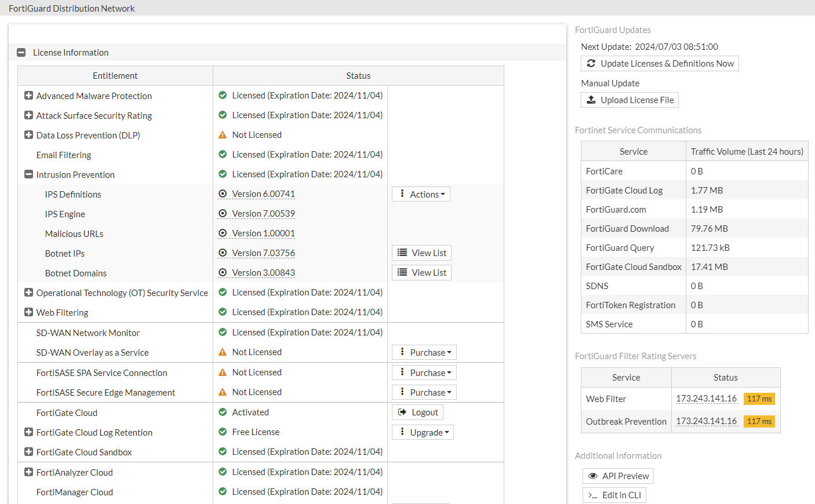Click IPS Definitions Version 6.00741 link

click(263, 194)
